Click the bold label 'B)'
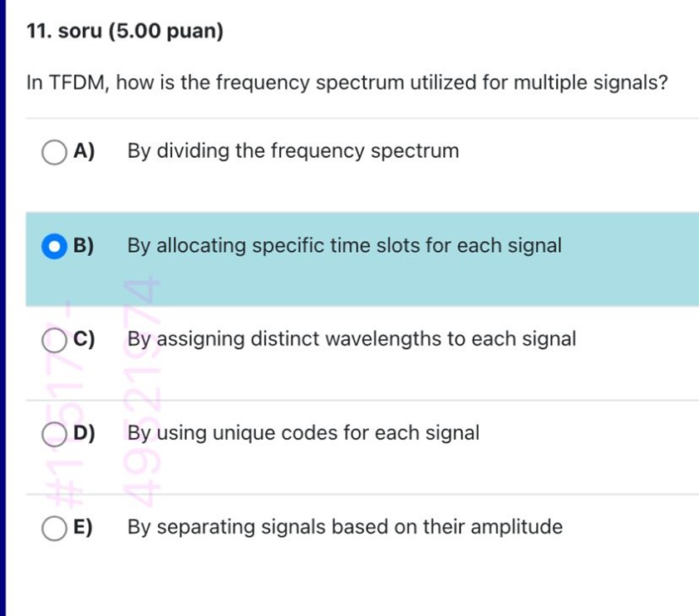 [x=84, y=246]
